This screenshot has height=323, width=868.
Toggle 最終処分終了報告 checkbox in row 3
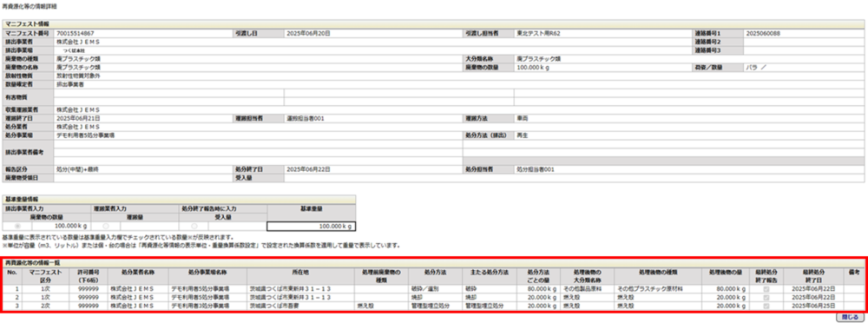click(766, 306)
